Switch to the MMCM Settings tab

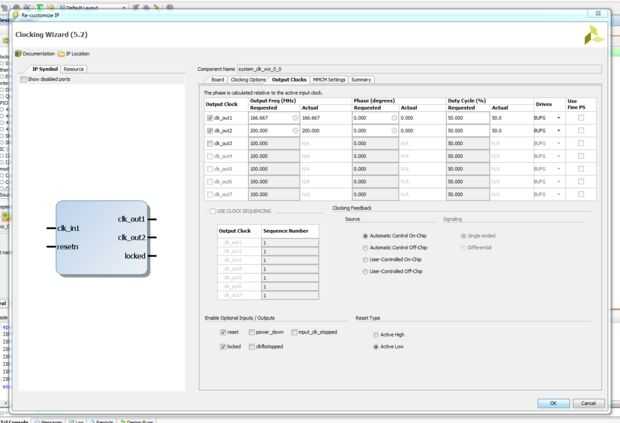[x=329, y=79]
